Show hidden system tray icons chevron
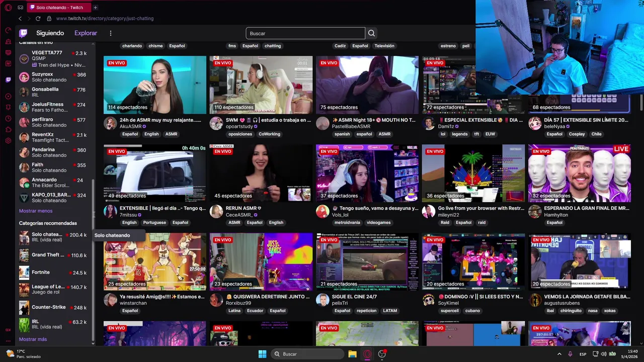The image size is (644, 362). tap(559, 354)
